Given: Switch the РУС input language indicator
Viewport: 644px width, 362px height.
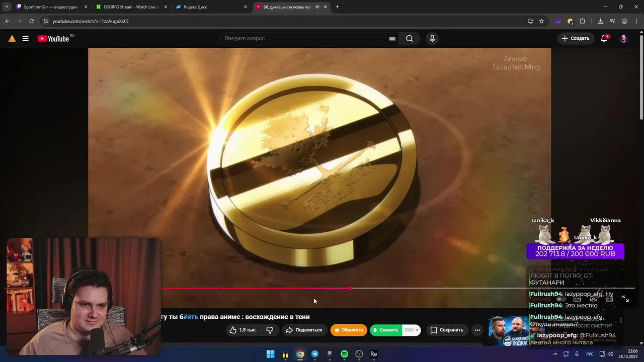Looking at the screenshot, I should (590, 354).
